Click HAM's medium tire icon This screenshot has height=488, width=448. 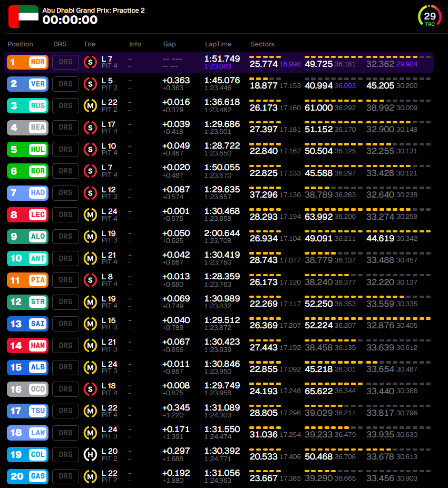click(x=90, y=346)
